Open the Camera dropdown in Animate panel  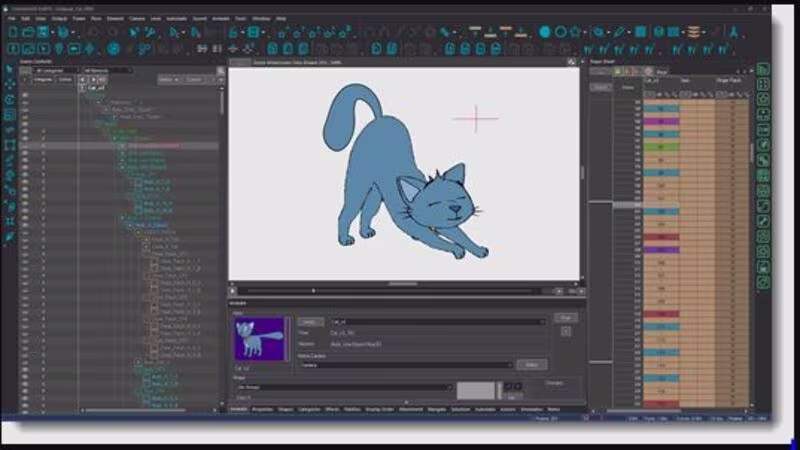click(x=406, y=365)
